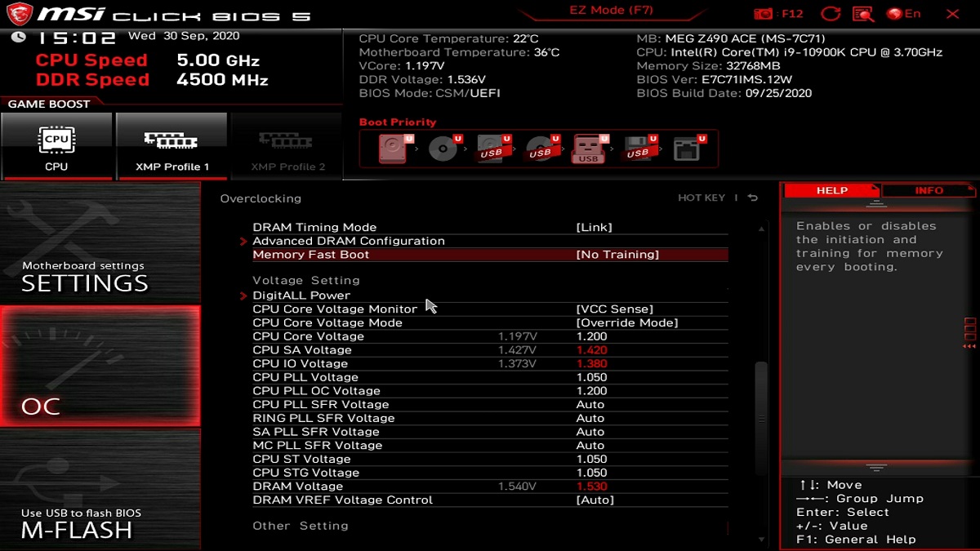Switch to the INFO tab
Viewport: 980px width, 551px height.
tap(929, 190)
